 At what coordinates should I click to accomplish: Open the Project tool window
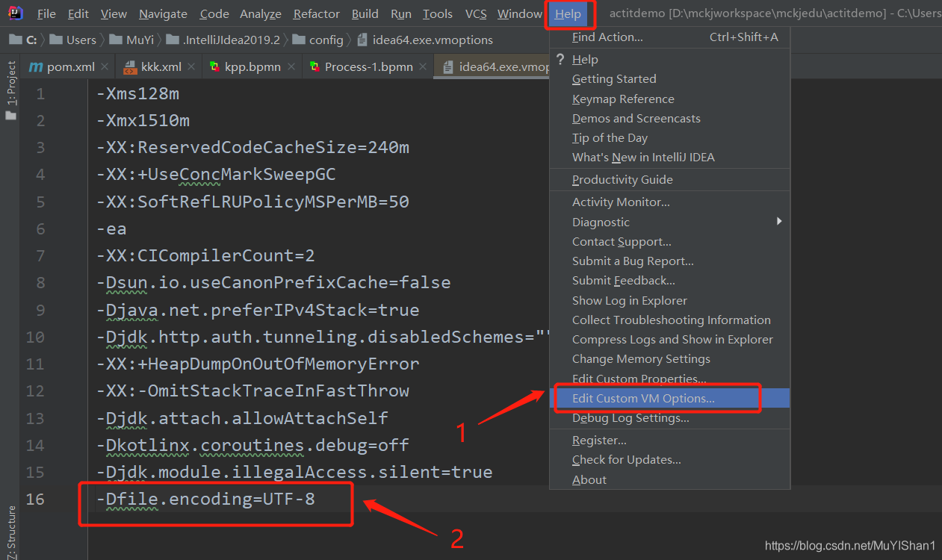tap(10, 90)
